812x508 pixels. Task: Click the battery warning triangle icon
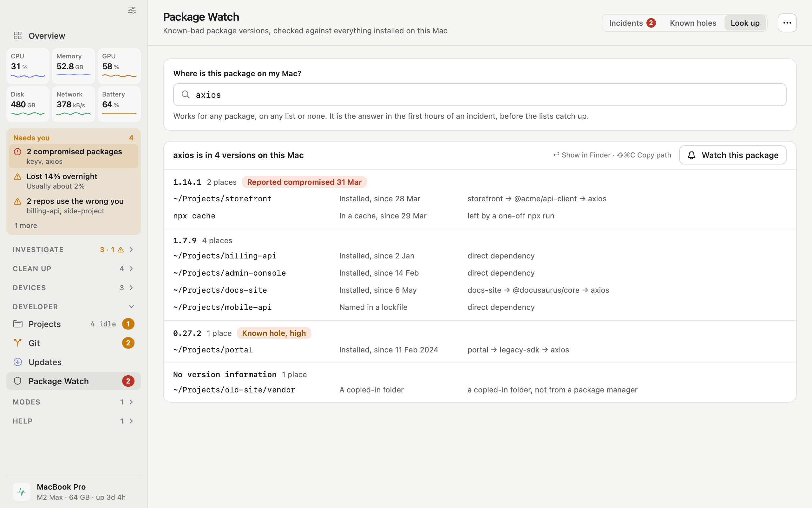click(x=18, y=177)
